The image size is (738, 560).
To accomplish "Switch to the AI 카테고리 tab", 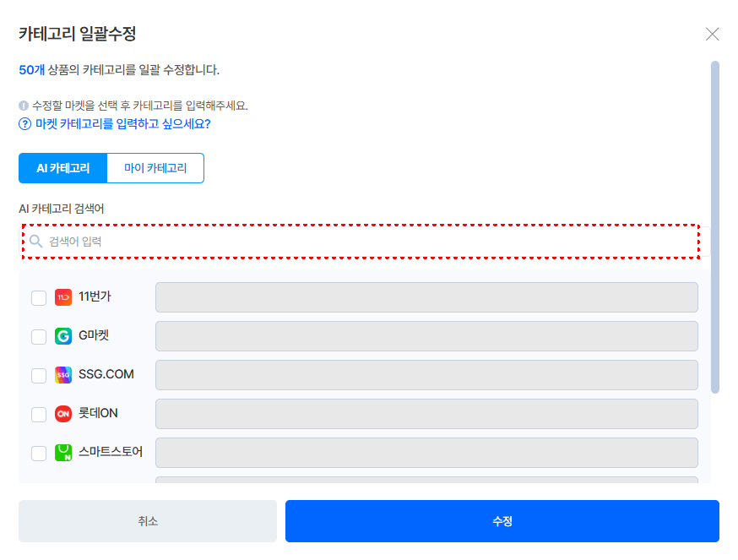I will (x=63, y=168).
